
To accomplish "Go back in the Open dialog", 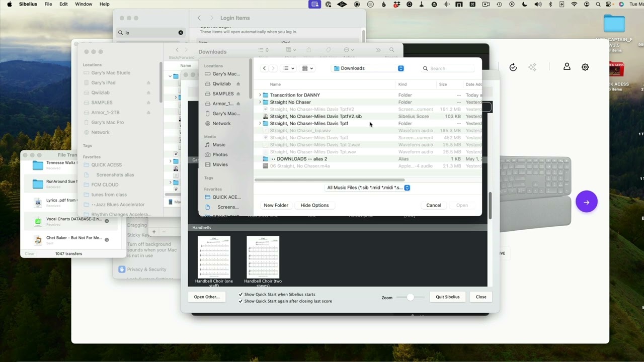I will pyautogui.click(x=264, y=68).
